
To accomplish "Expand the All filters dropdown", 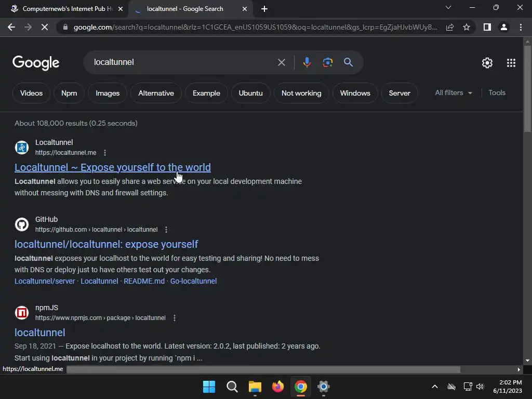I will click(454, 92).
